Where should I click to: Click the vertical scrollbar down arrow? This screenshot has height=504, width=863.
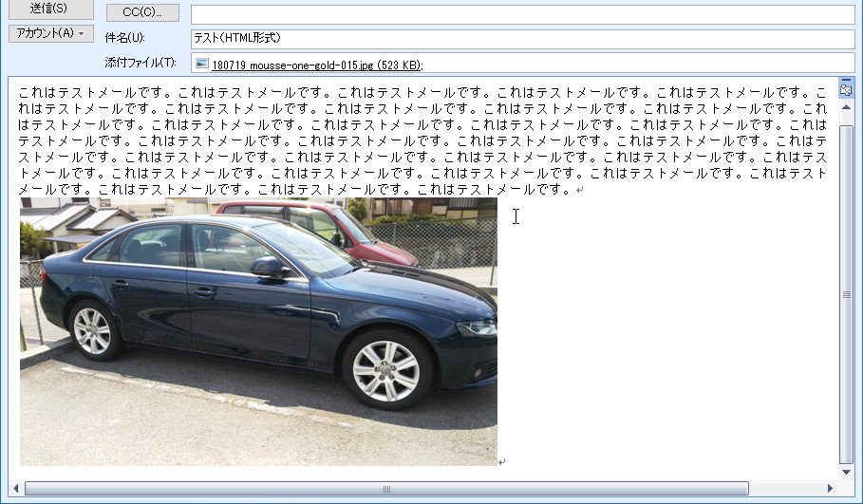[x=846, y=472]
